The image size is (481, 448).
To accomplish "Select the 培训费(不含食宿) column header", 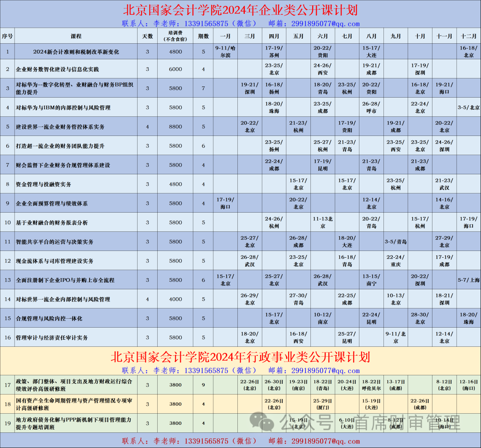I will [175, 36].
